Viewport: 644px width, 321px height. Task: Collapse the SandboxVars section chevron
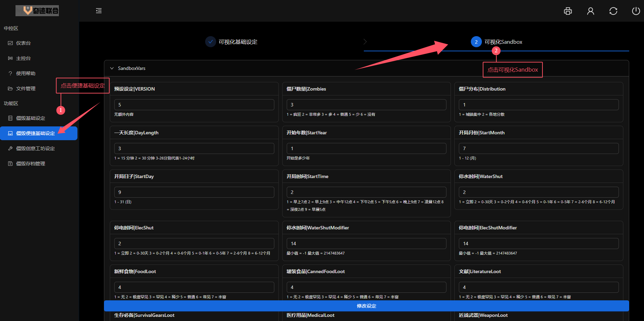(x=112, y=68)
